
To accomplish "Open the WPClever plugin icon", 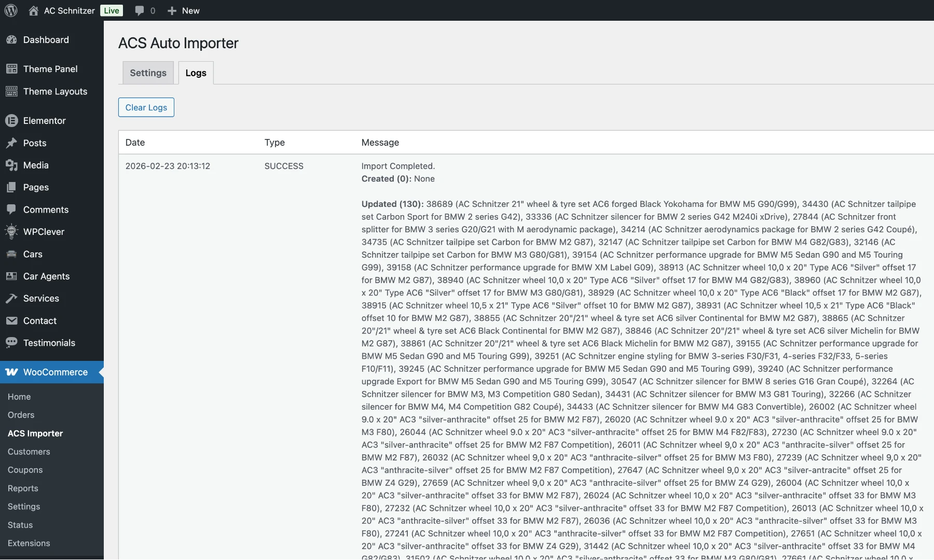I will [11, 232].
